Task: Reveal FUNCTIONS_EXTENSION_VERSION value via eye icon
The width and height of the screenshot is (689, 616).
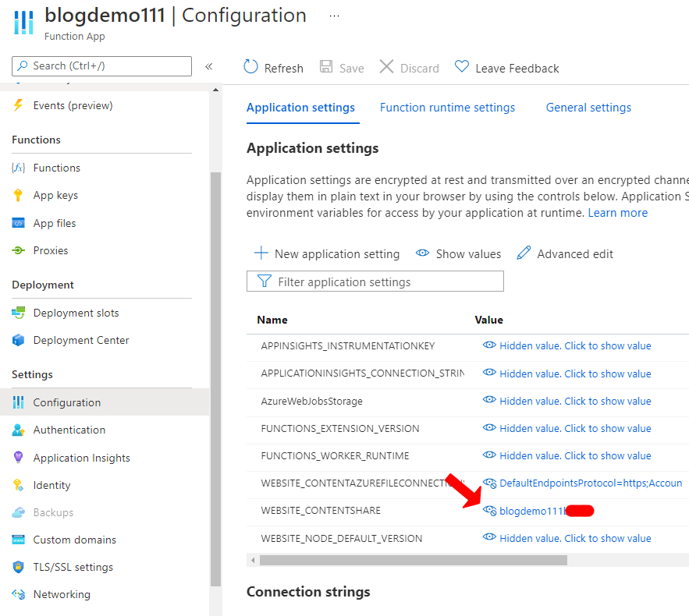Action: tap(489, 427)
